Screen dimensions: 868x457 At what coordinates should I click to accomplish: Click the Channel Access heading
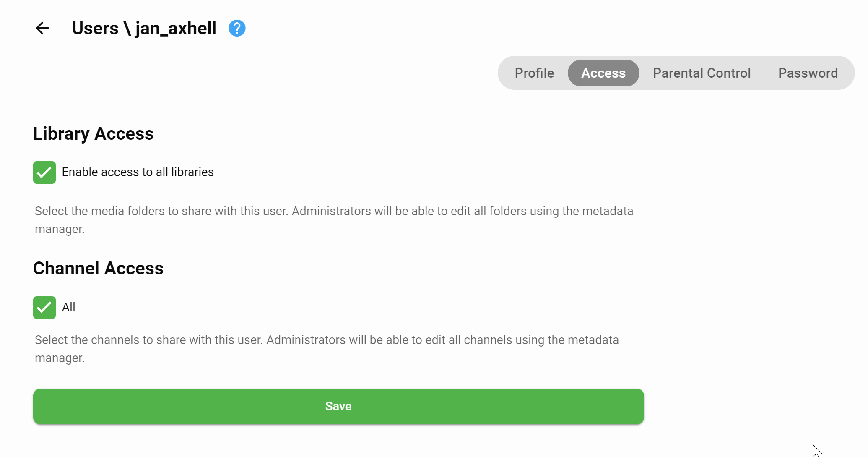98,269
